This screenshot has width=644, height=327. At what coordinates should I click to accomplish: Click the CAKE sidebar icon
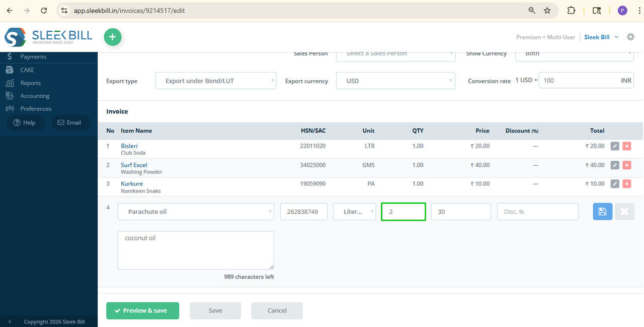pos(10,70)
